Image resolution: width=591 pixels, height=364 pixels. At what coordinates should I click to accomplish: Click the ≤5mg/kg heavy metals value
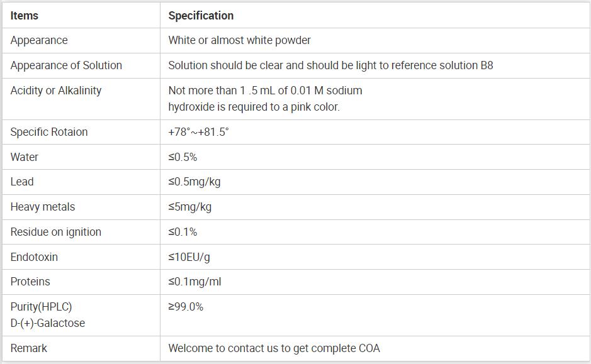pyautogui.click(x=189, y=207)
